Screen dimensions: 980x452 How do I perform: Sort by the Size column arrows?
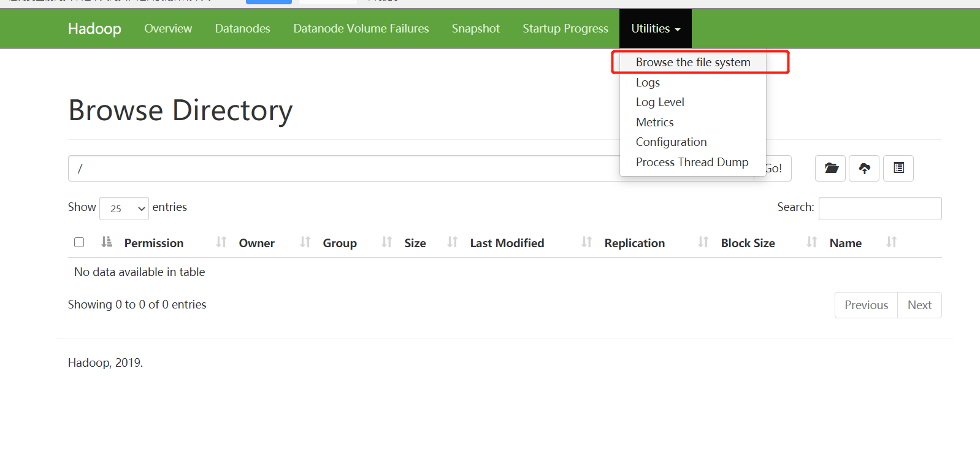(x=453, y=242)
